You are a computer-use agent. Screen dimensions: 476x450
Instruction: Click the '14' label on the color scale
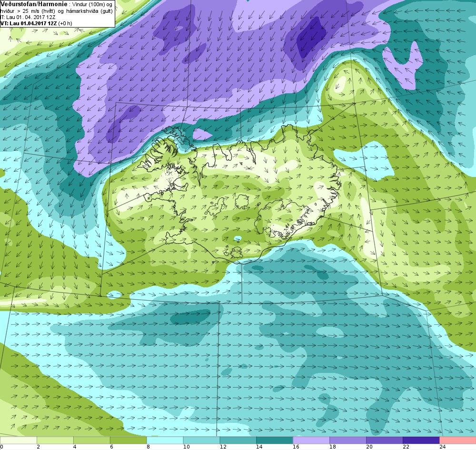[x=259, y=447]
